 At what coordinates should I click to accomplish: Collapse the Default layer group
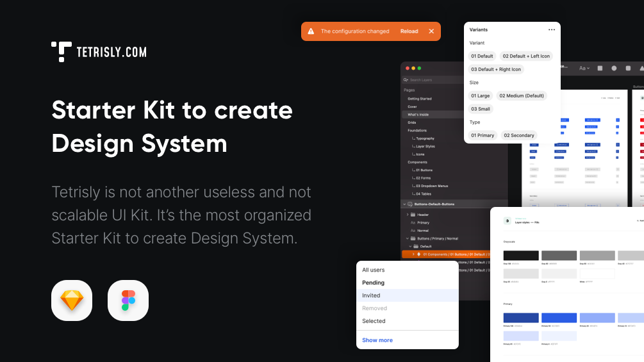410,246
